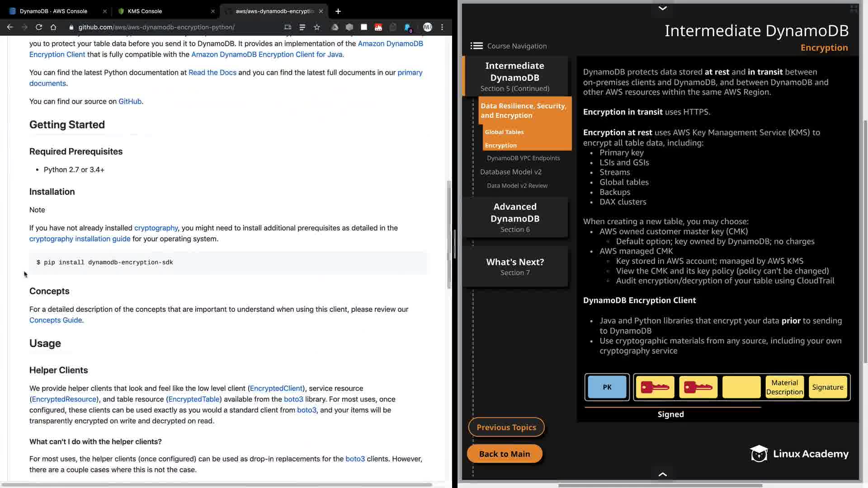This screenshot has height=488, width=868.
Task: Open a new browser tab
Action: click(x=338, y=11)
